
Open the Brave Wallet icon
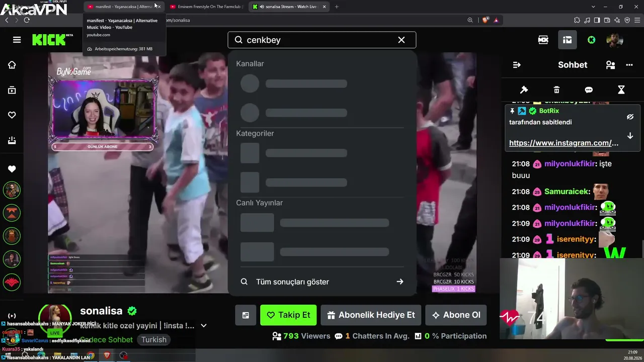click(607, 20)
